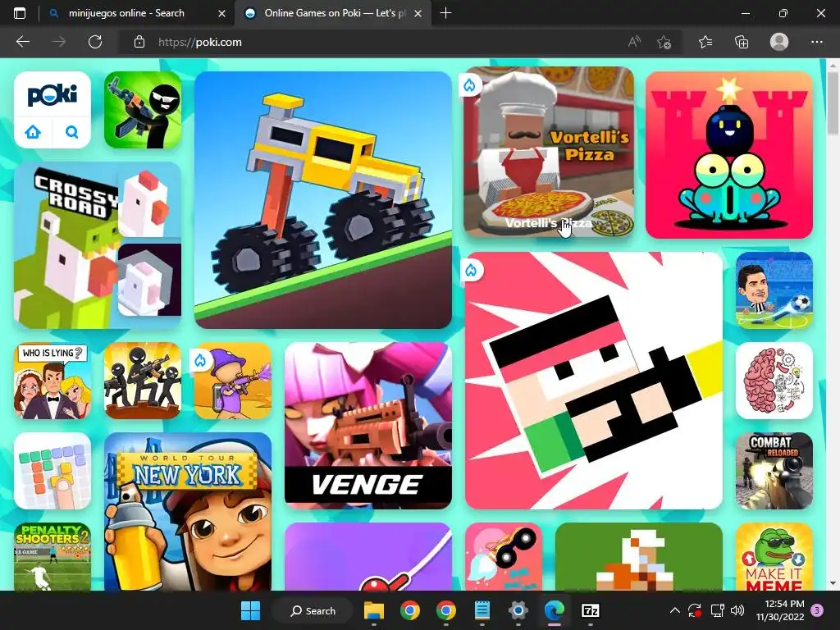Open the Edge Settings and more menu
Image resolution: width=840 pixels, height=630 pixels.
coord(816,42)
